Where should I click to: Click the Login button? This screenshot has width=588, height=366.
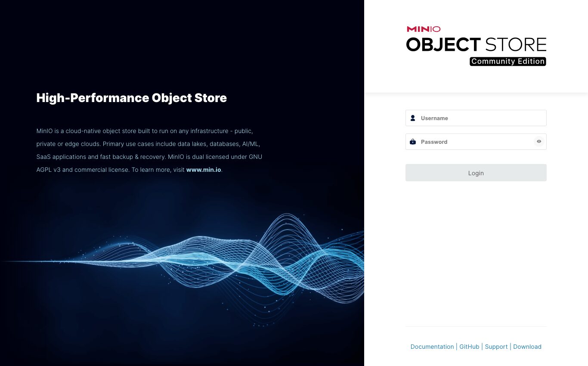click(x=476, y=173)
